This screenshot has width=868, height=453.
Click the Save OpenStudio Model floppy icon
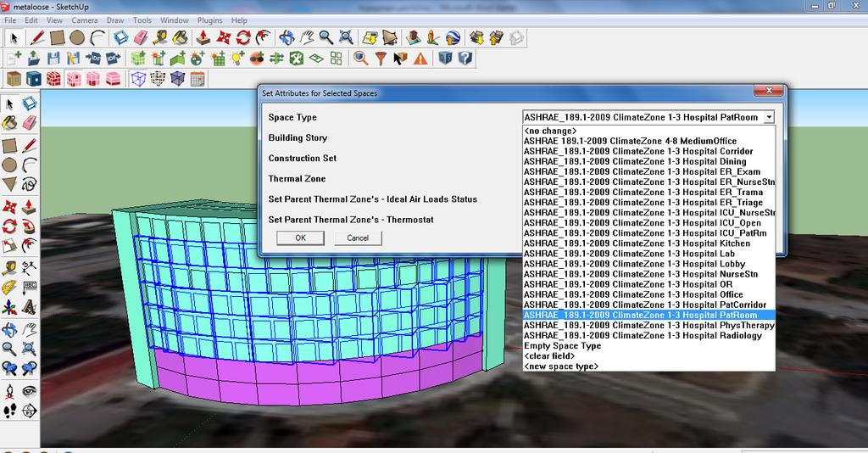(x=53, y=59)
